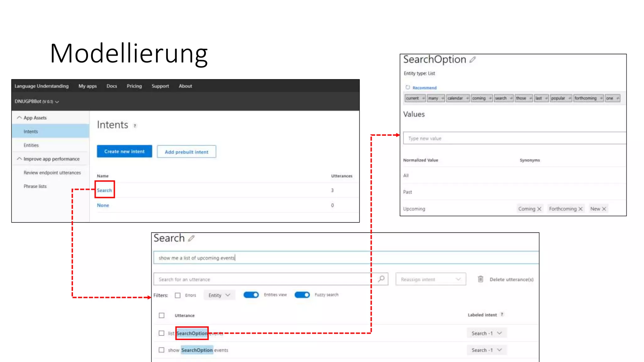The height and width of the screenshot is (362, 644).
Task: Click help question mark beside Intents heading
Action: [135, 126]
